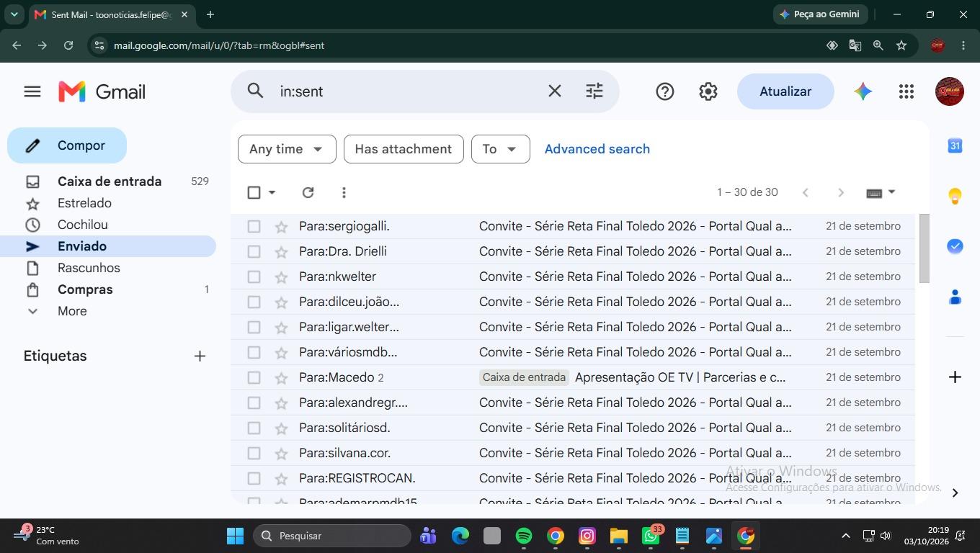Get add-ons with the plus icon
Image resolution: width=980 pixels, height=553 pixels.
[955, 377]
